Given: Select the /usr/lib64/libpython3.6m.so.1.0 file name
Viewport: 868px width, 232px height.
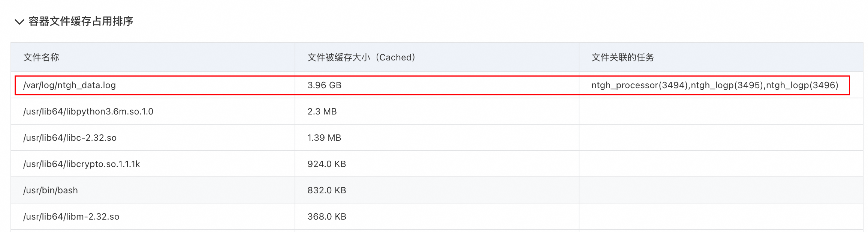Looking at the screenshot, I should [88, 111].
